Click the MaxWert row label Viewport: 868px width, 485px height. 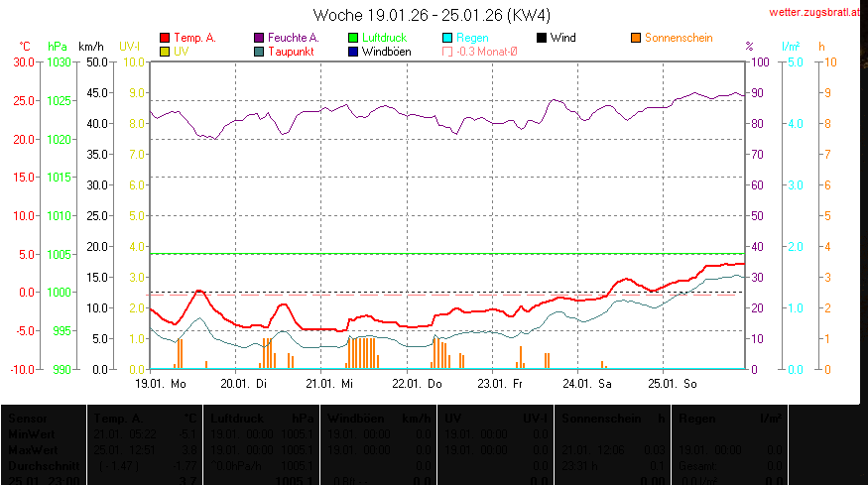click(x=29, y=449)
